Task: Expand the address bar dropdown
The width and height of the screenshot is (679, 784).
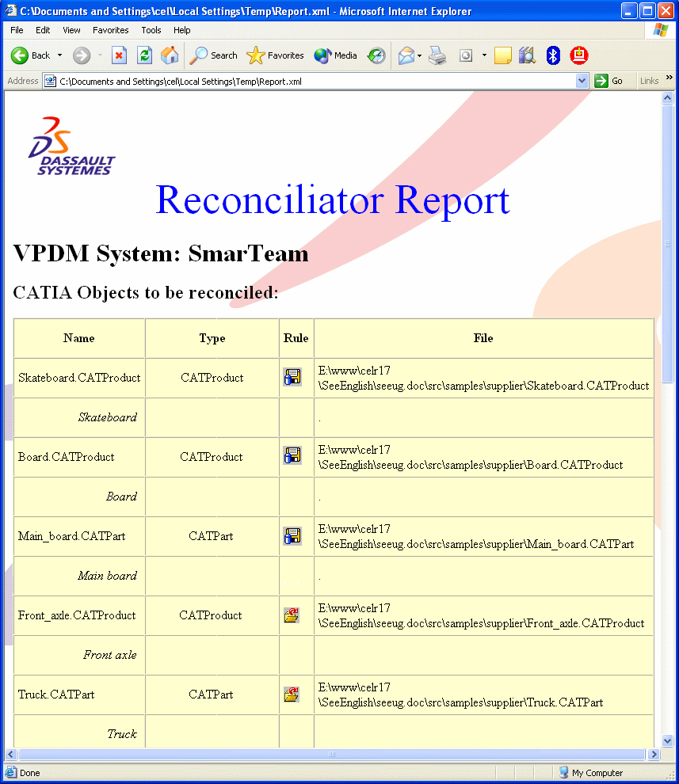Action: point(582,81)
